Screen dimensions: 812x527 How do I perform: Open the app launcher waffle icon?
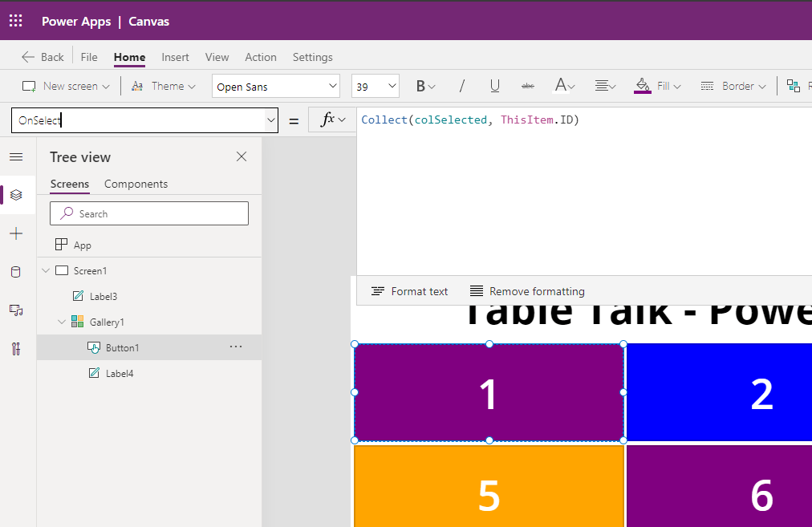click(x=15, y=21)
